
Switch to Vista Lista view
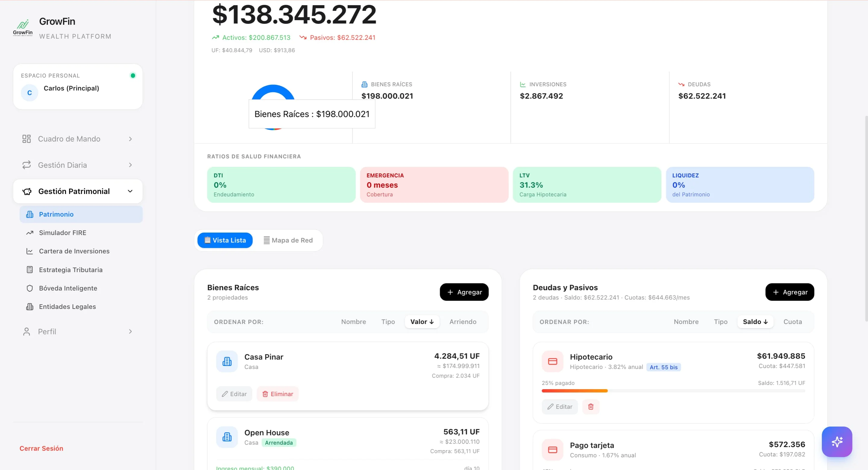(x=225, y=240)
